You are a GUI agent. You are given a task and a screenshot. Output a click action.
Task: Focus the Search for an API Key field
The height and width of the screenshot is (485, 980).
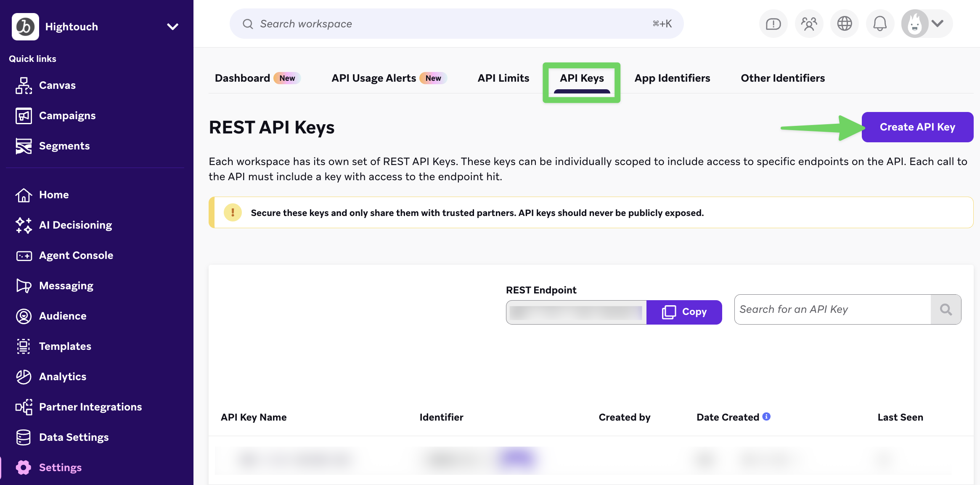click(832, 309)
